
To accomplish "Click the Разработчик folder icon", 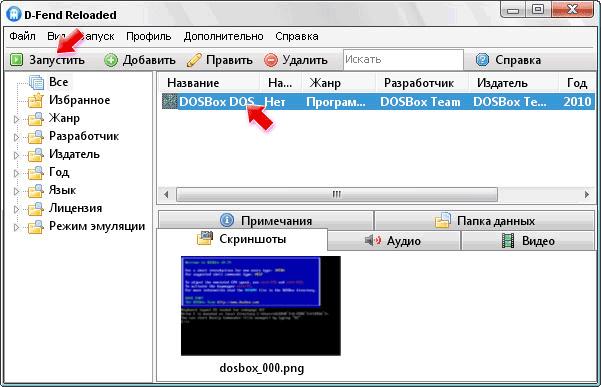I will [x=36, y=136].
